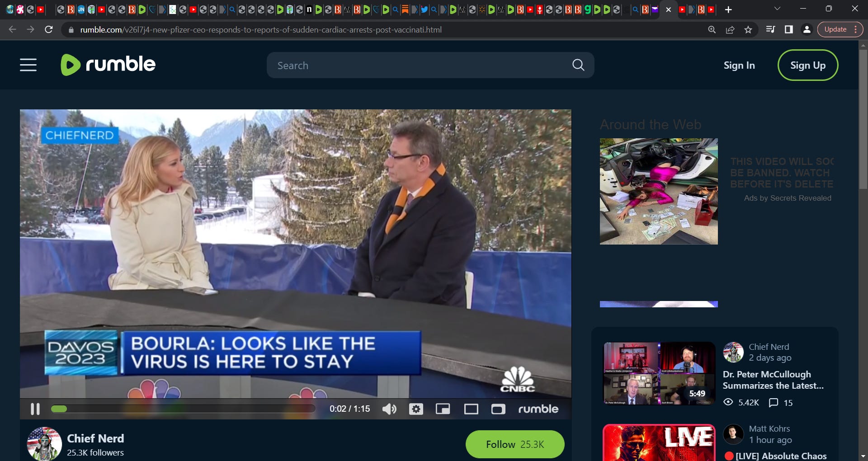Open media control icon in toolbar
The height and width of the screenshot is (461, 868).
pos(770,29)
